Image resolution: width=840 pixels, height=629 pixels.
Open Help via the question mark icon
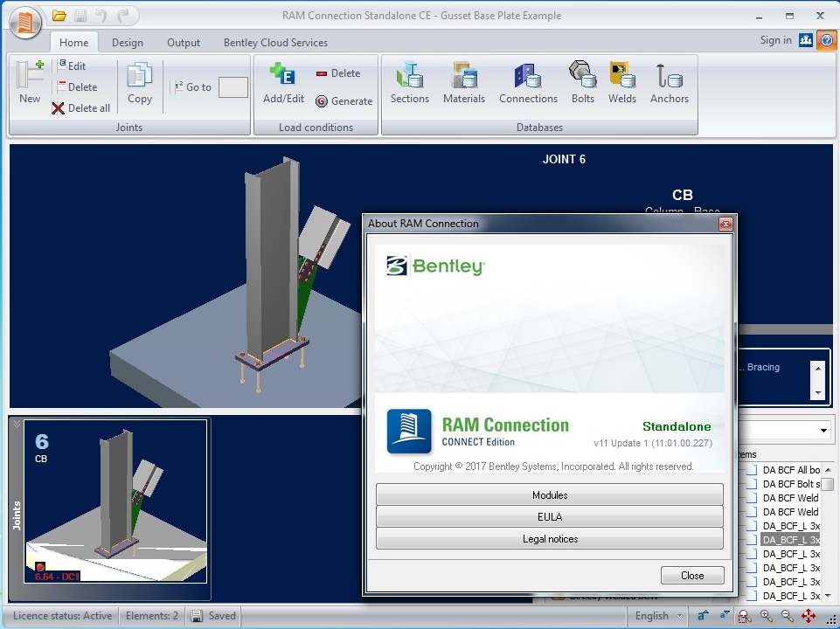(827, 40)
